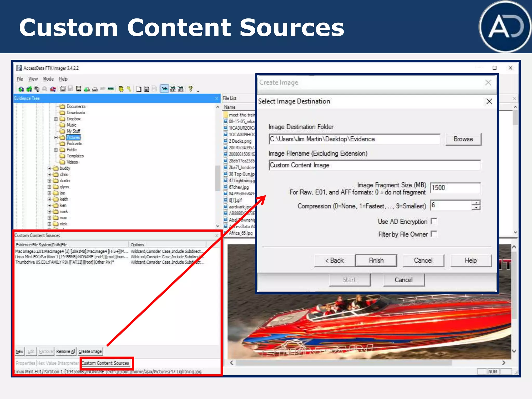
Task: Click the horizontal scrollbar under the boat image
Action: (343, 363)
